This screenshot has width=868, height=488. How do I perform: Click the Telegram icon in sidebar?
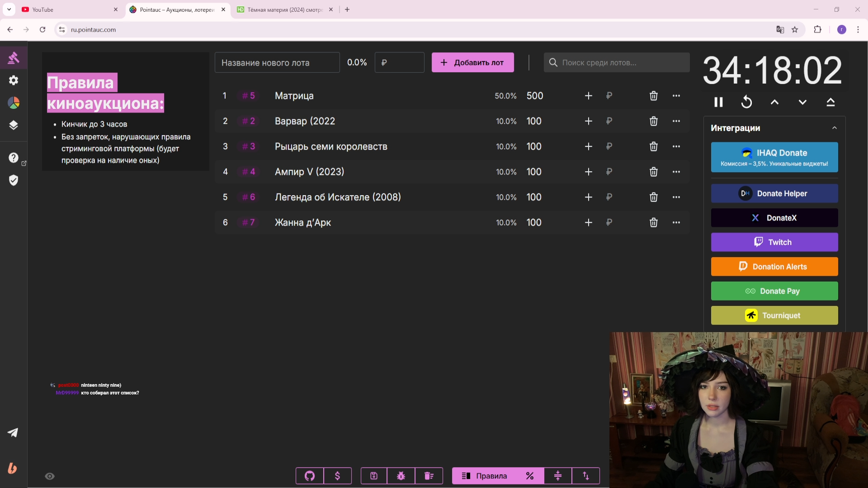[13, 432]
